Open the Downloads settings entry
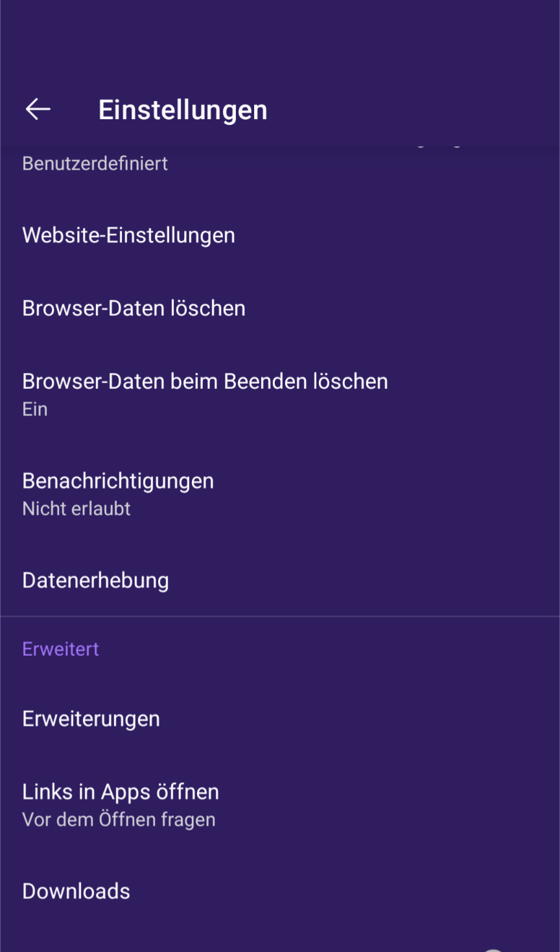Viewport: 560px width, 952px height. tap(75, 890)
